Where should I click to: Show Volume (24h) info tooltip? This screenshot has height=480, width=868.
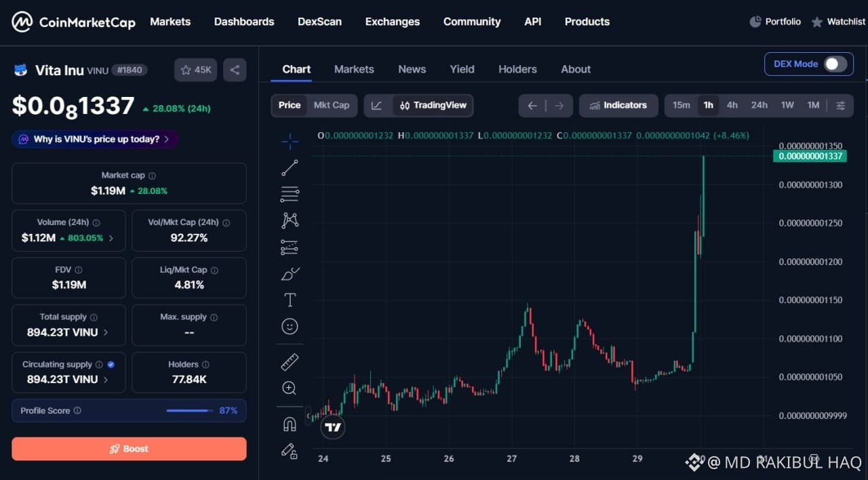point(96,222)
